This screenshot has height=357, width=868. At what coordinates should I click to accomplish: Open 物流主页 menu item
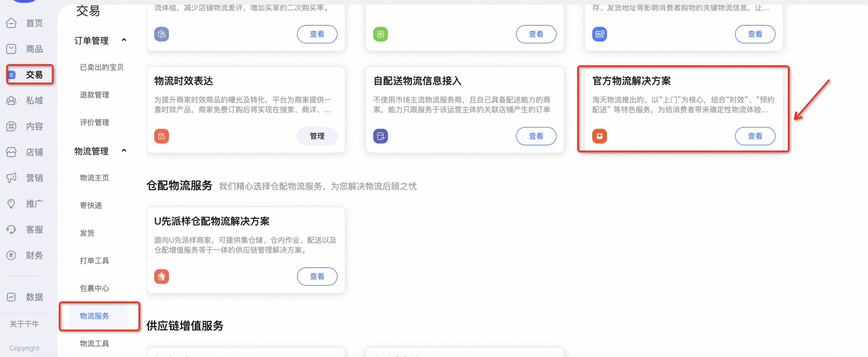pos(94,178)
